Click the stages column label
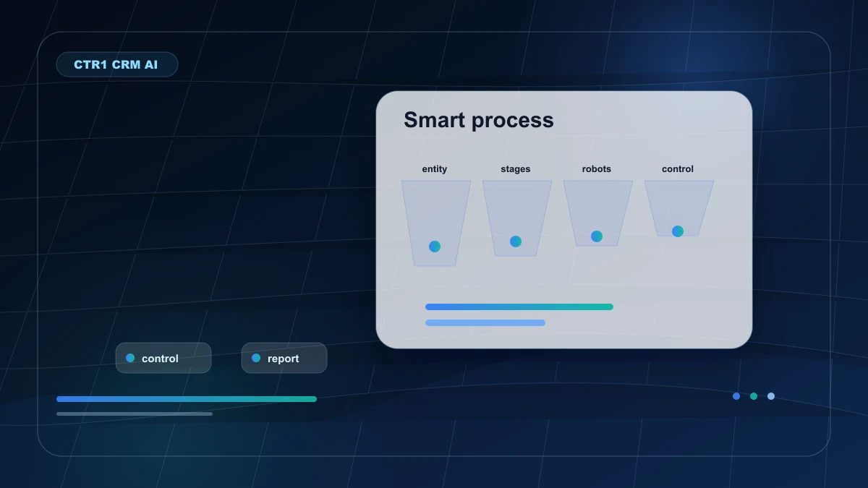 pos(516,169)
